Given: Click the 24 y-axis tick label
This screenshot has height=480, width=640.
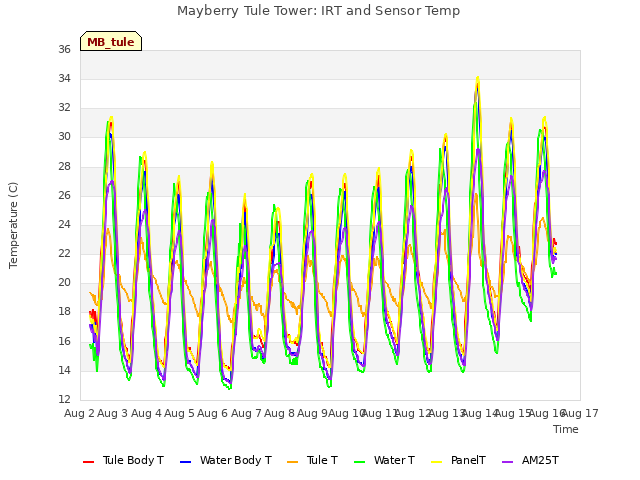Looking at the screenshot, I should [x=64, y=224].
